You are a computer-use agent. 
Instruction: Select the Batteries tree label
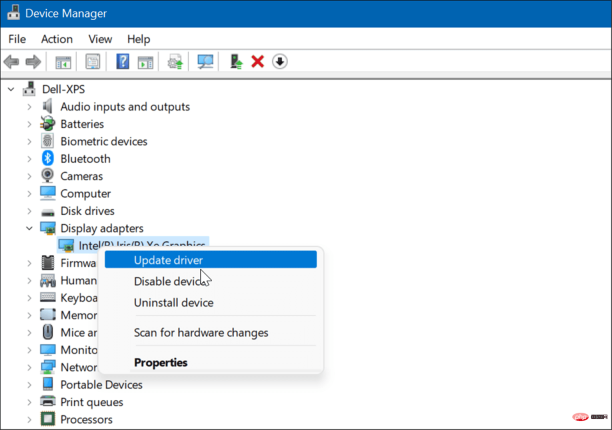(x=82, y=124)
